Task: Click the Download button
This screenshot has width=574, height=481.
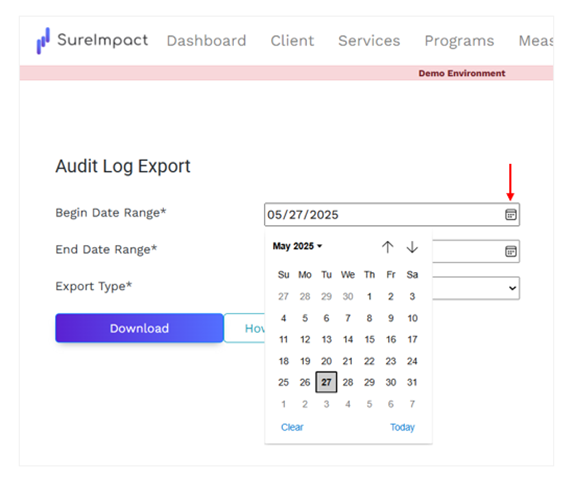Action: 139,328
